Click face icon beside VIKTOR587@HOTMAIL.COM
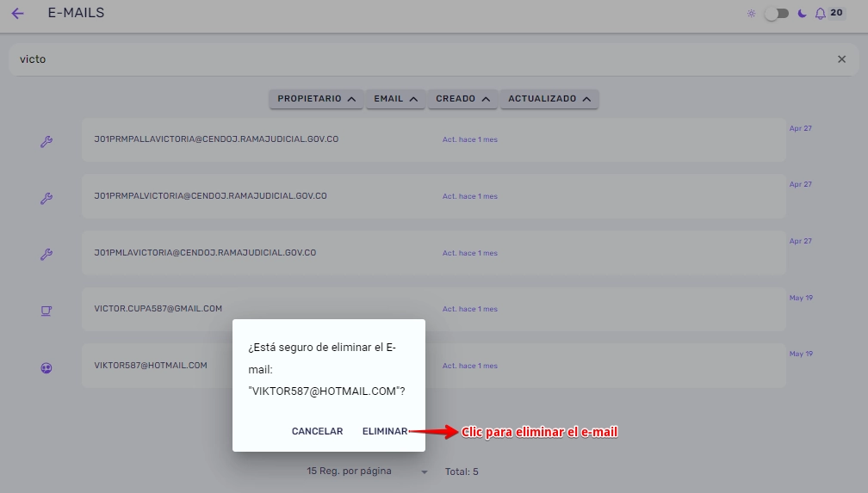The height and width of the screenshot is (493, 868). click(x=46, y=368)
